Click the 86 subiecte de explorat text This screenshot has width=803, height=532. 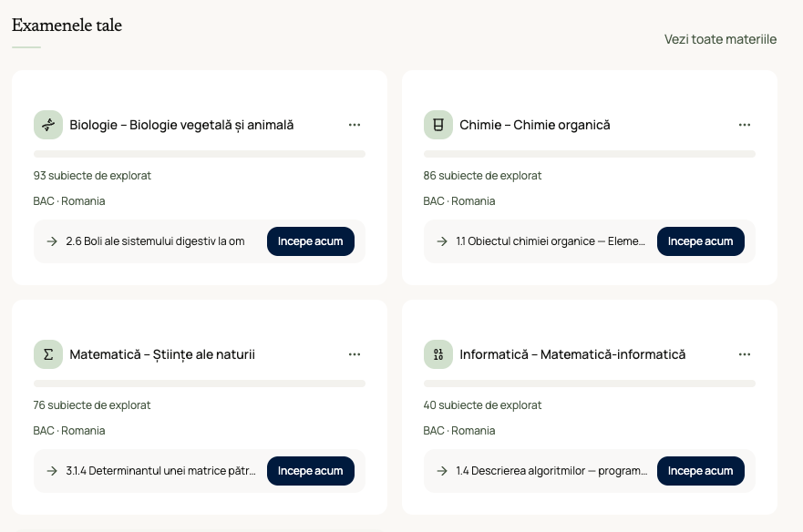click(482, 176)
